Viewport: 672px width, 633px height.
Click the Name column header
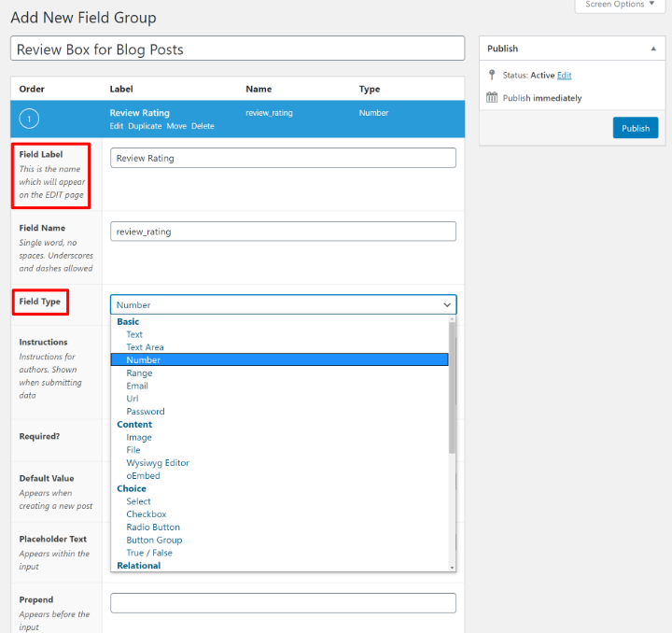point(259,89)
